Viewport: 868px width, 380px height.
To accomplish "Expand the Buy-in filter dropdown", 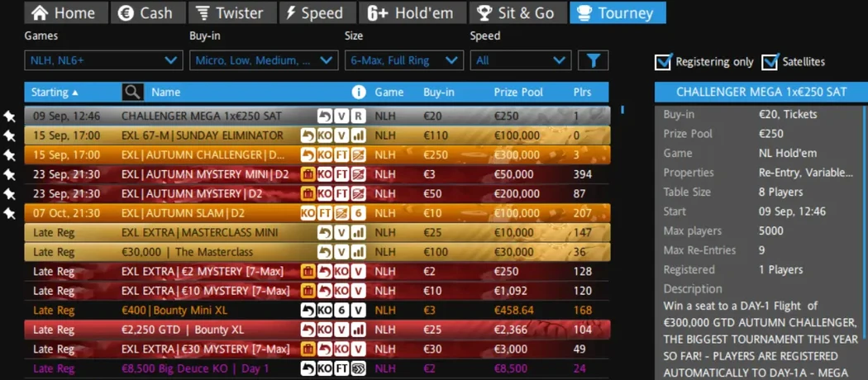I will click(x=264, y=60).
